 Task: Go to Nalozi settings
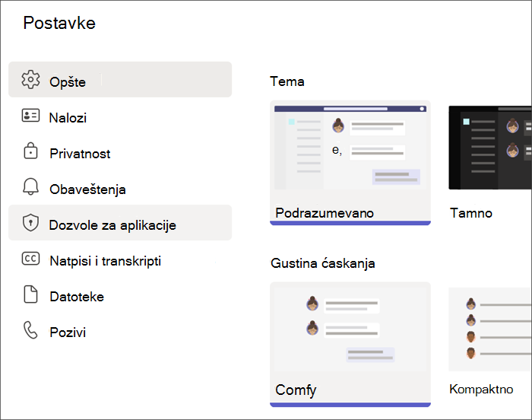[x=120, y=116]
